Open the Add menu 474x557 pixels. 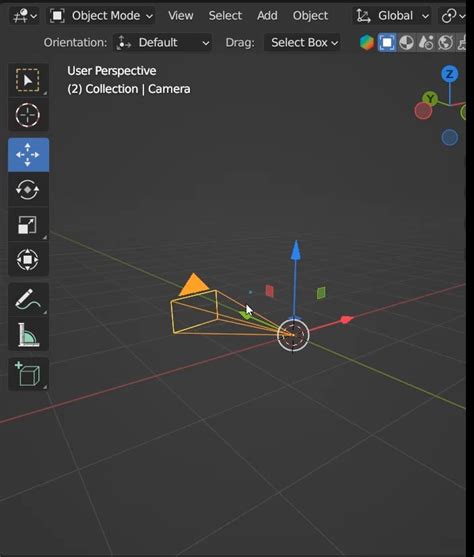pos(267,16)
